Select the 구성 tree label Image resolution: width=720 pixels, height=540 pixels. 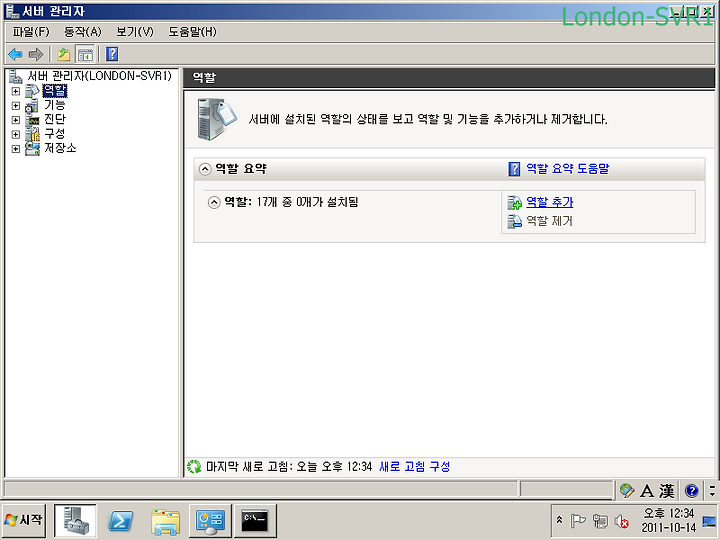click(x=55, y=134)
